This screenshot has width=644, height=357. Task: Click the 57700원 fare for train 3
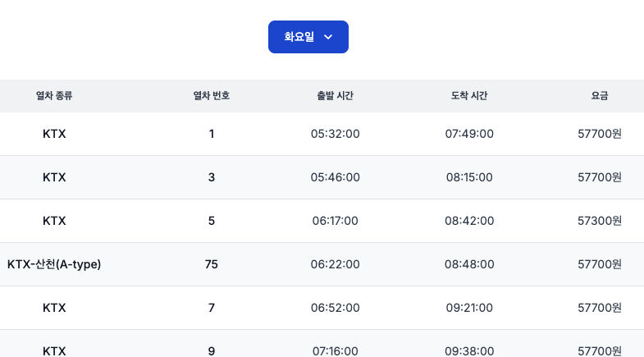coord(600,177)
